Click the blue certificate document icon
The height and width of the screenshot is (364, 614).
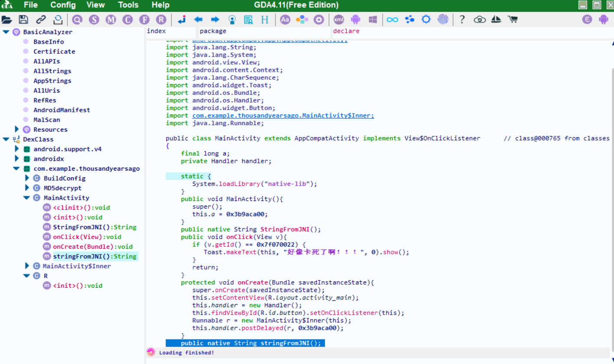pos(248,19)
